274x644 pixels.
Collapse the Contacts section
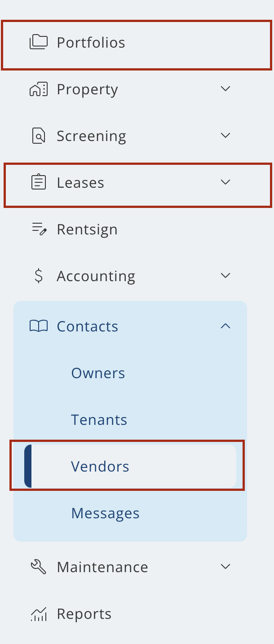pyautogui.click(x=225, y=326)
